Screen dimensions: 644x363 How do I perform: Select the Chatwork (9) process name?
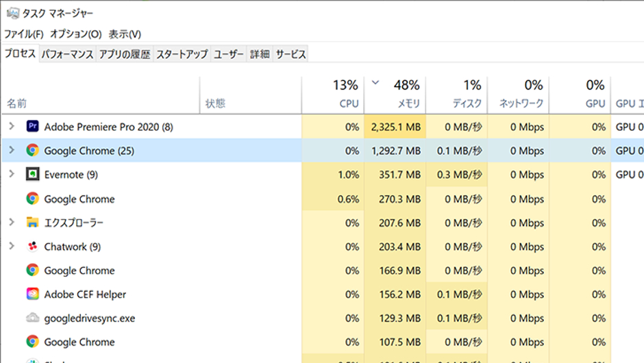pyautogui.click(x=73, y=247)
